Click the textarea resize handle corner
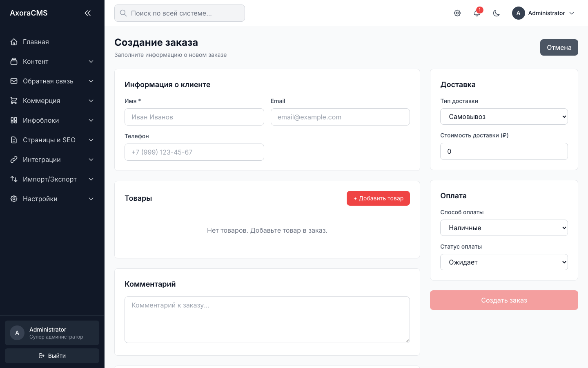This screenshot has height=368, width=588. pyautogui.click(x=407, y=340)
